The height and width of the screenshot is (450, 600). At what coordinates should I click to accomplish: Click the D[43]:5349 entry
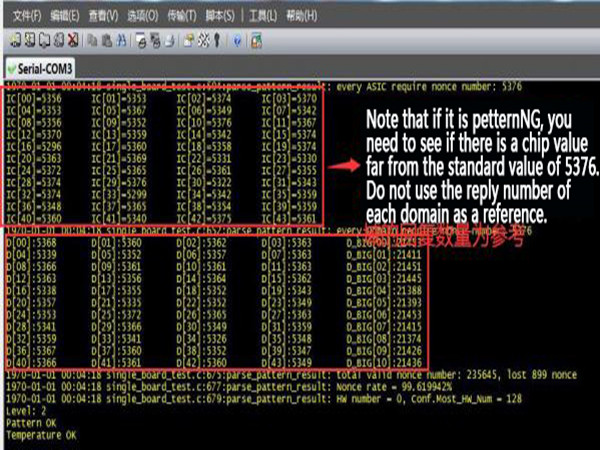click(287, 362)
